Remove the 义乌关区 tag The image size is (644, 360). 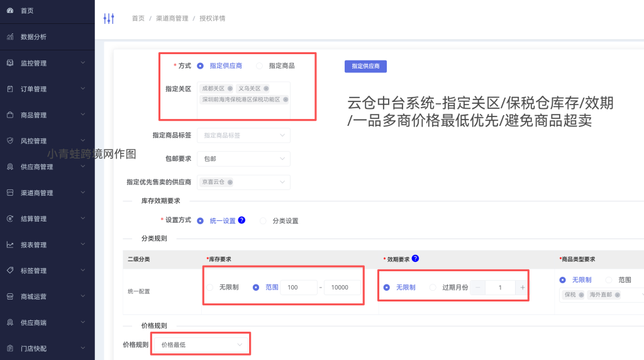(x=266, y=88)
